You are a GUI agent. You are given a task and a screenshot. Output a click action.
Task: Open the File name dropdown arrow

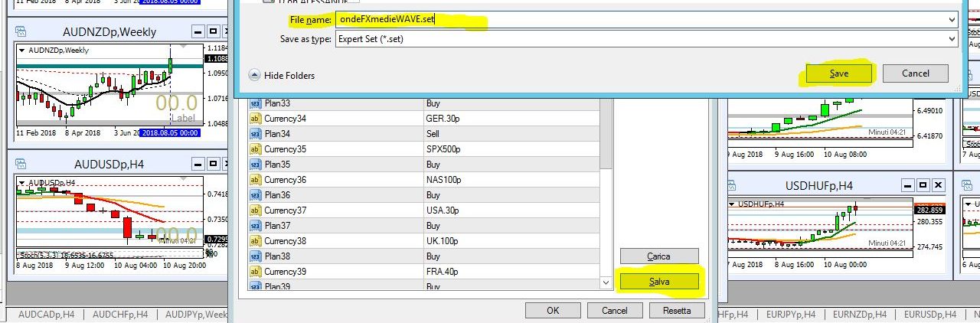[952, 20]
